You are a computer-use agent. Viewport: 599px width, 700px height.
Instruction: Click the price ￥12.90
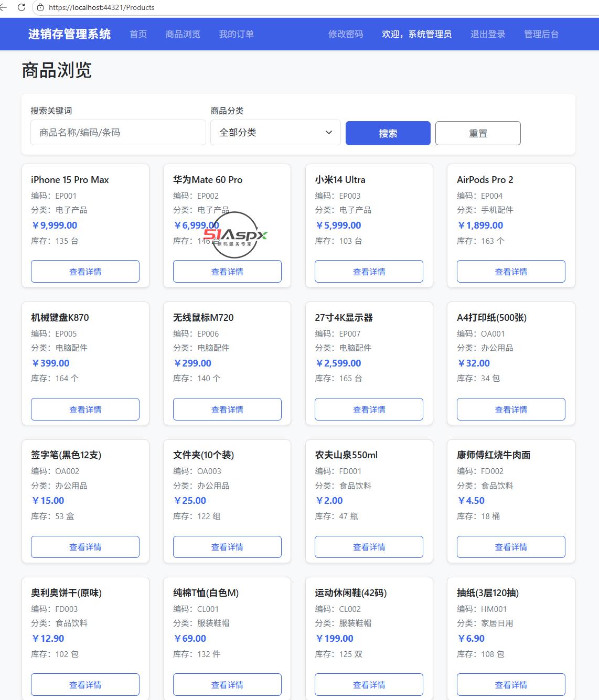pyautogui.click(x=48, y=639)
